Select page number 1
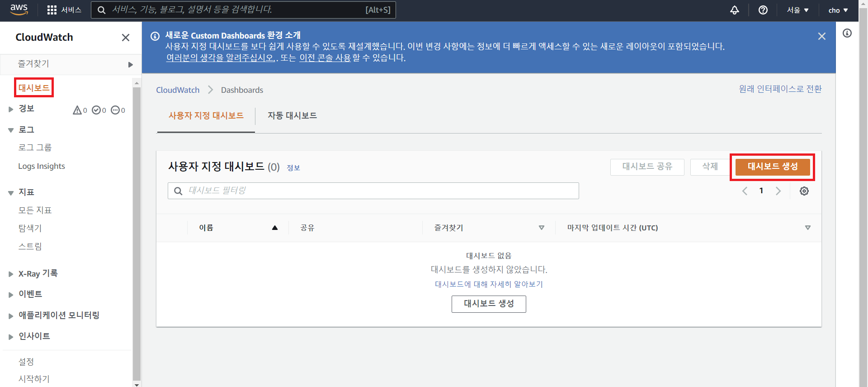Viewport: 868px width, 387px height. point(761,191)
